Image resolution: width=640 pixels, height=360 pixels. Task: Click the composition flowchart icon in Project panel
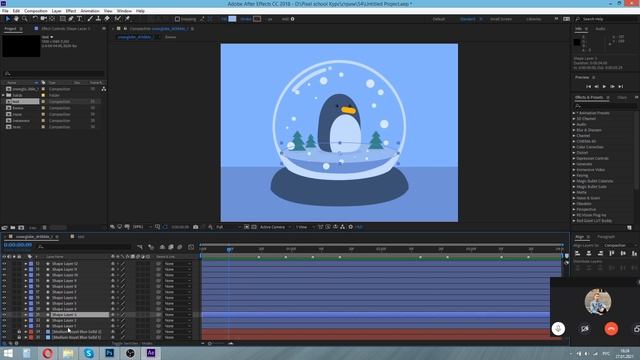click(x=104, y=89)
